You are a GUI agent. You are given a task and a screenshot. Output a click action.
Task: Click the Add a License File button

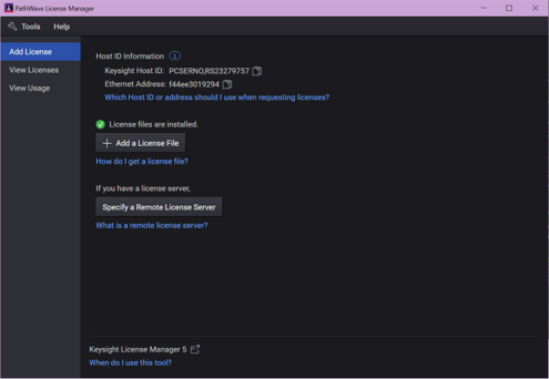(140, 143)
